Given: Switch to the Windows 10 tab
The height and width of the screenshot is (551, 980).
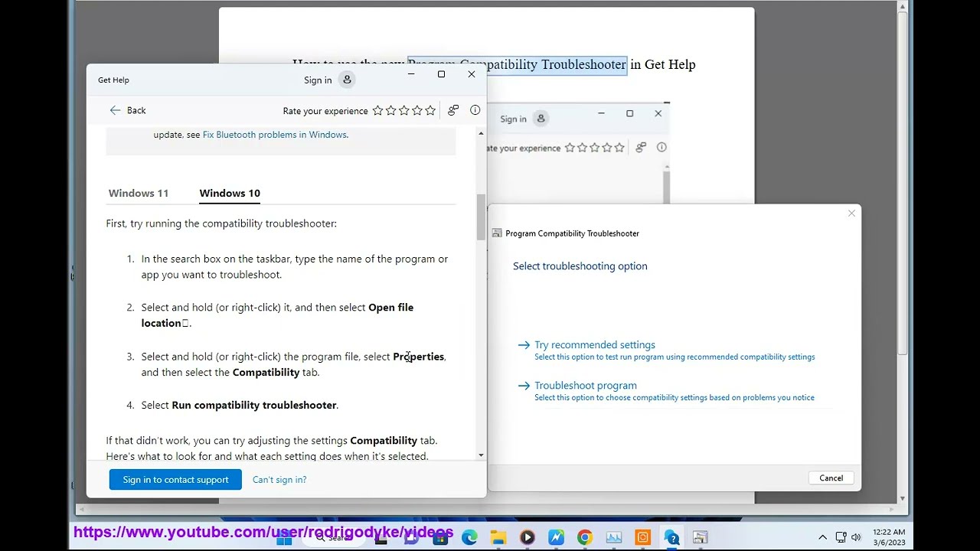Looking at the screenshot, I should point(230,193).
